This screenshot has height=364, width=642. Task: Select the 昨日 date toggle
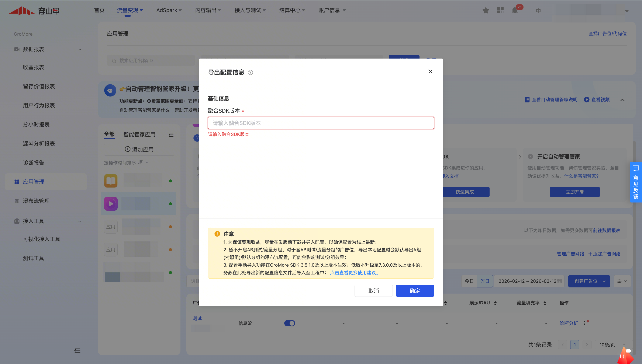pos(485,281)
